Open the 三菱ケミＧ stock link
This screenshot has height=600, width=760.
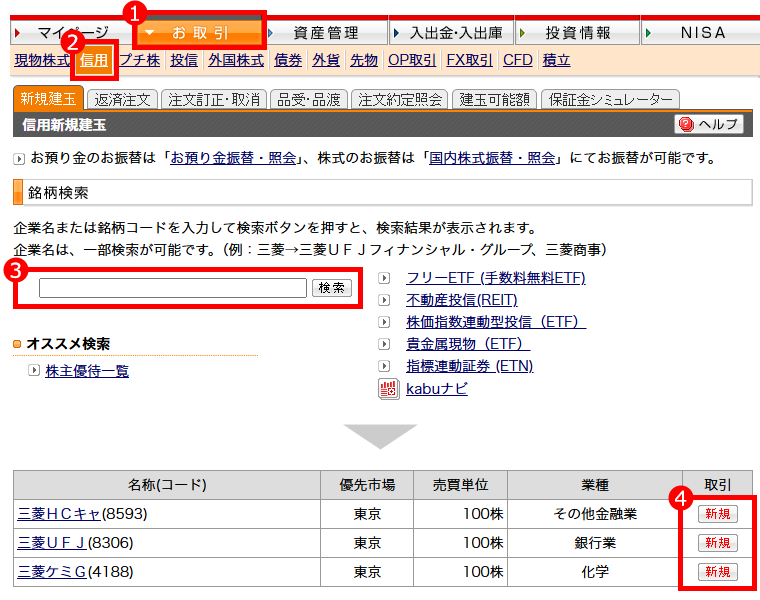[x=52, y=573]
